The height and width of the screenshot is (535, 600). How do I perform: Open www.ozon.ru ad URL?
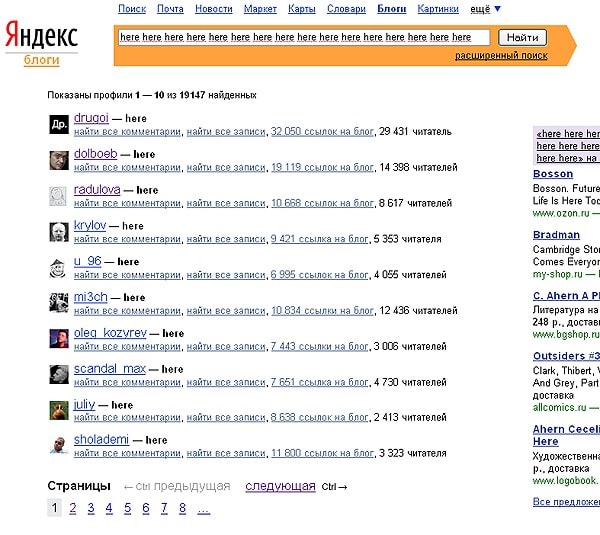tap(561, 214)
